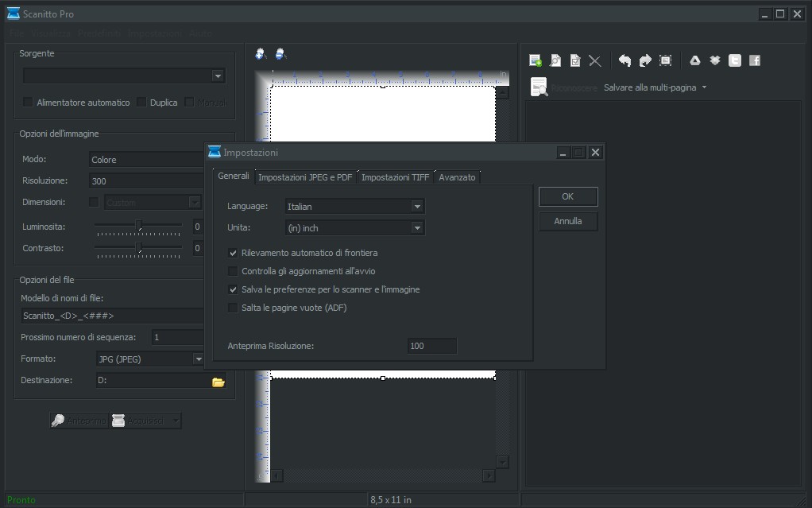Click preview horizontal scrollbar left arrow

pyautogui.click(x=277, y=475)
